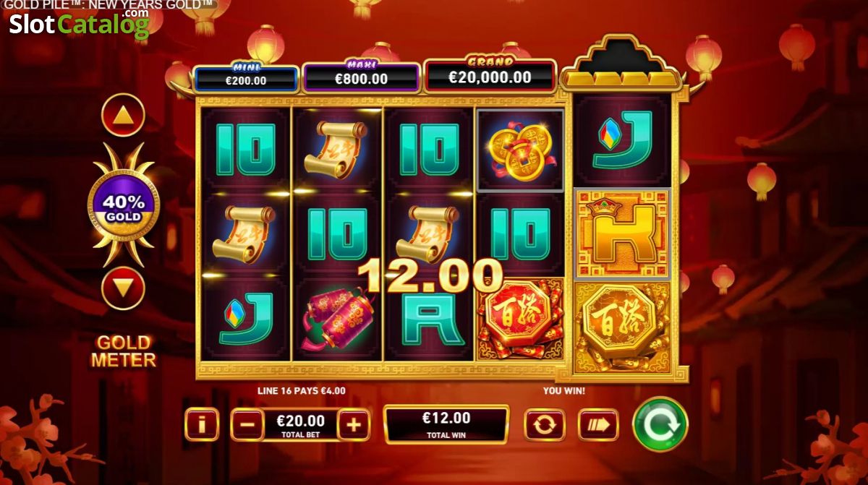Open the info paytable button
The height and width of the screenshot is (485, 868).
(202, 424)
